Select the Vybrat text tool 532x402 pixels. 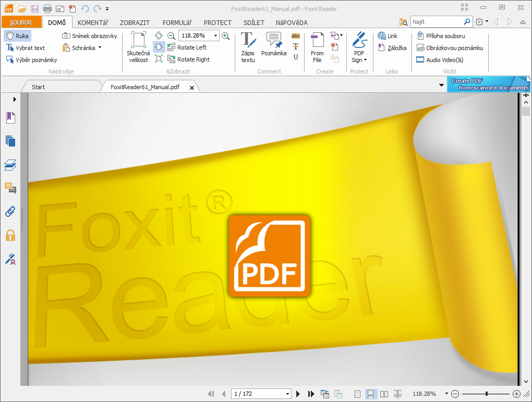pyautogui.click(x=26, y=48)
